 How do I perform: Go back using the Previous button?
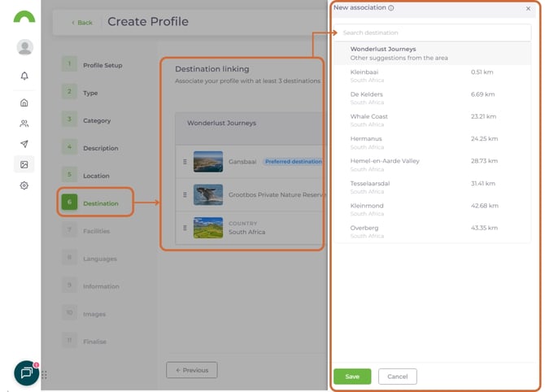191,370
